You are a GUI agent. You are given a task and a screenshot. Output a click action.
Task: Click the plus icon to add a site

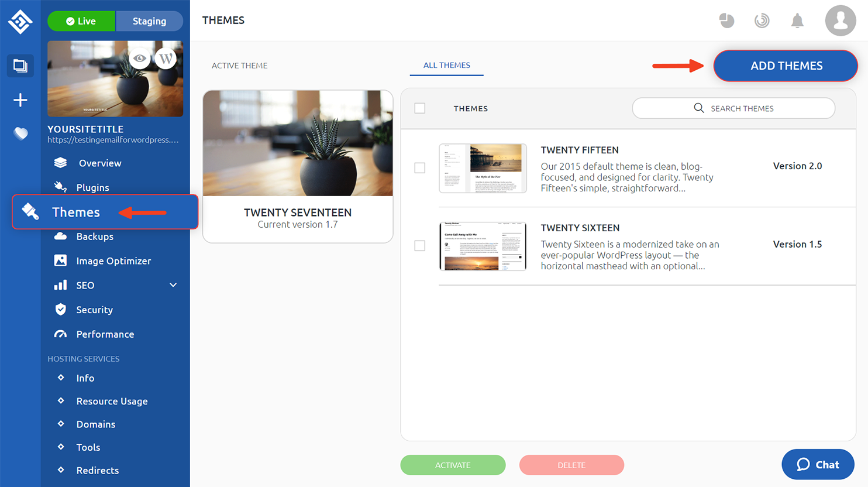tap(20, 100)
